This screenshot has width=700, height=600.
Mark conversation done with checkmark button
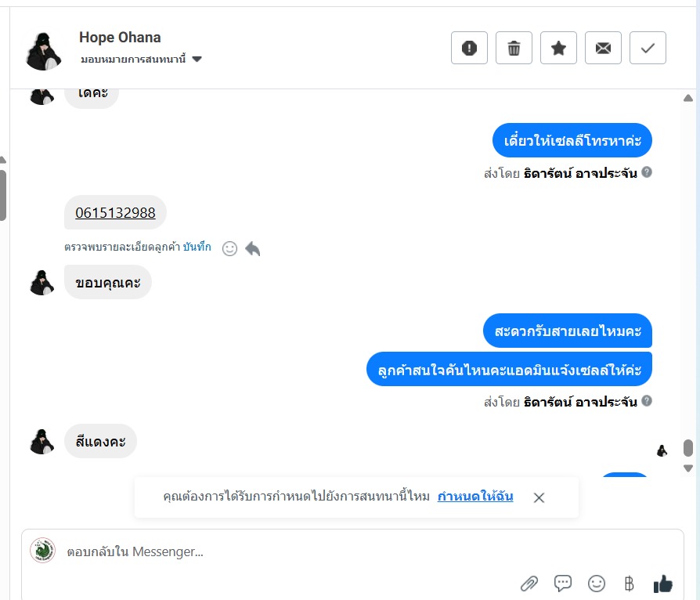tap(648, 48)
